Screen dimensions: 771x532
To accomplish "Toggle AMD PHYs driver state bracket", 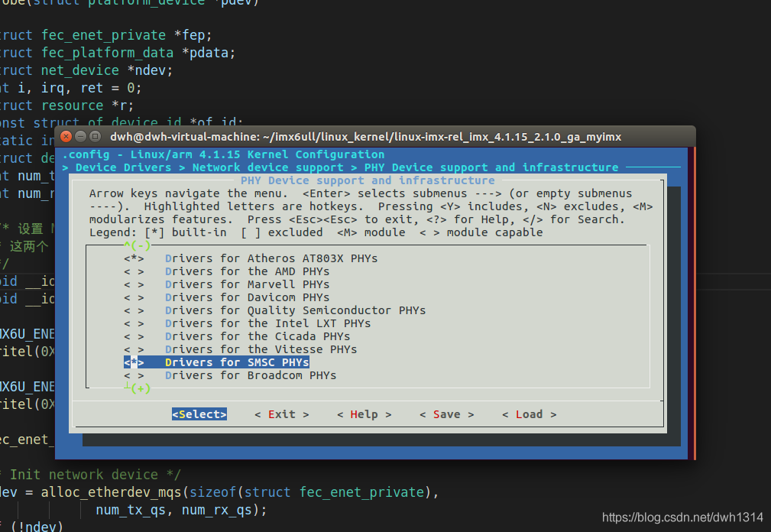I will pyautogui.click(x=134, y=271).
